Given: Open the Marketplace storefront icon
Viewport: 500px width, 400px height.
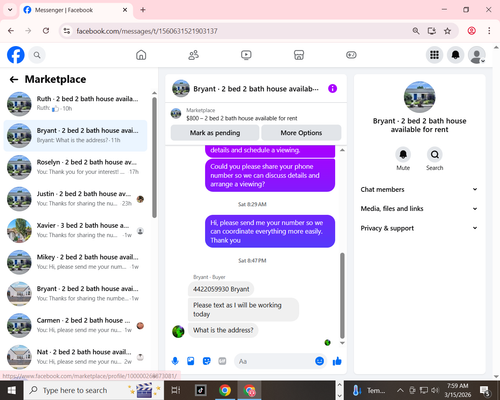Looking at the screenshot, I should [299, 55].
